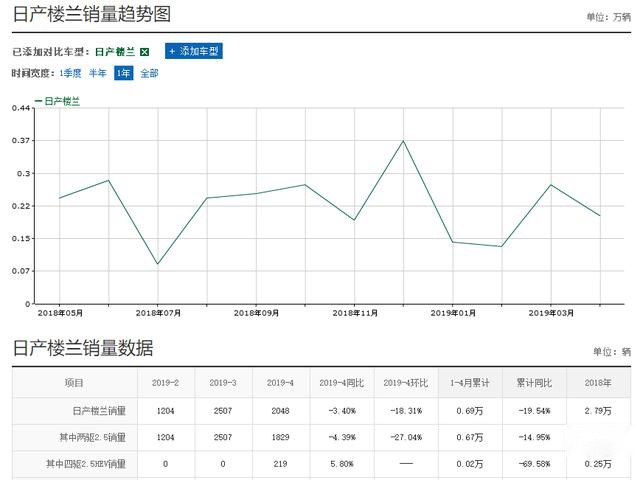Click the 单位:万辆 label
This screenshot has width=640, height=480.
(609, 17)
